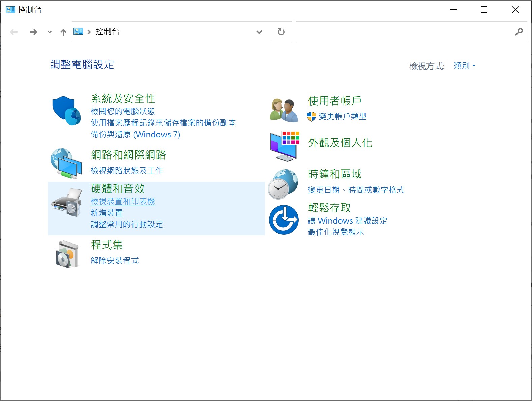Refresh the Control Panel view
The width and height of the screenshot is (532, 401).
click(x=281, y=32)
